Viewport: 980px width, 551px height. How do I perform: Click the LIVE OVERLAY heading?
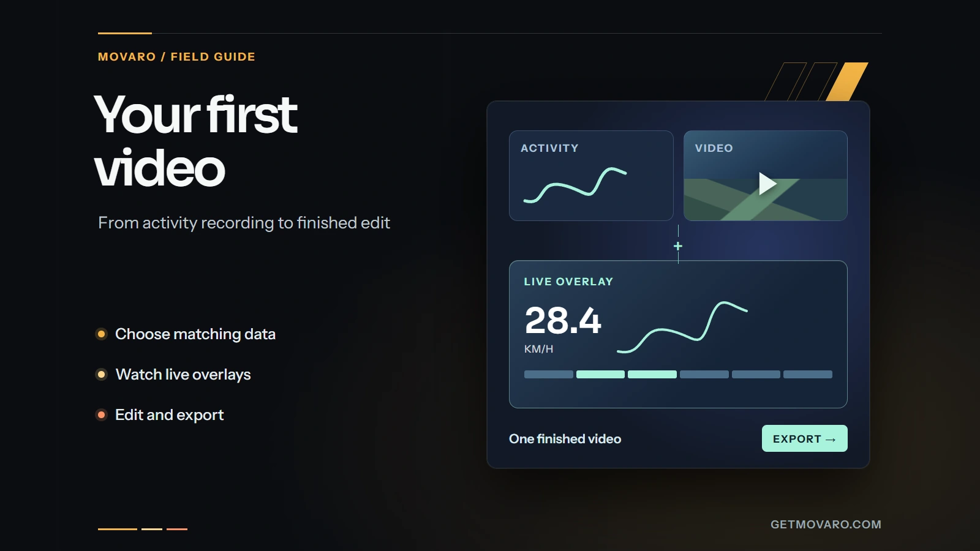point(568,282)
